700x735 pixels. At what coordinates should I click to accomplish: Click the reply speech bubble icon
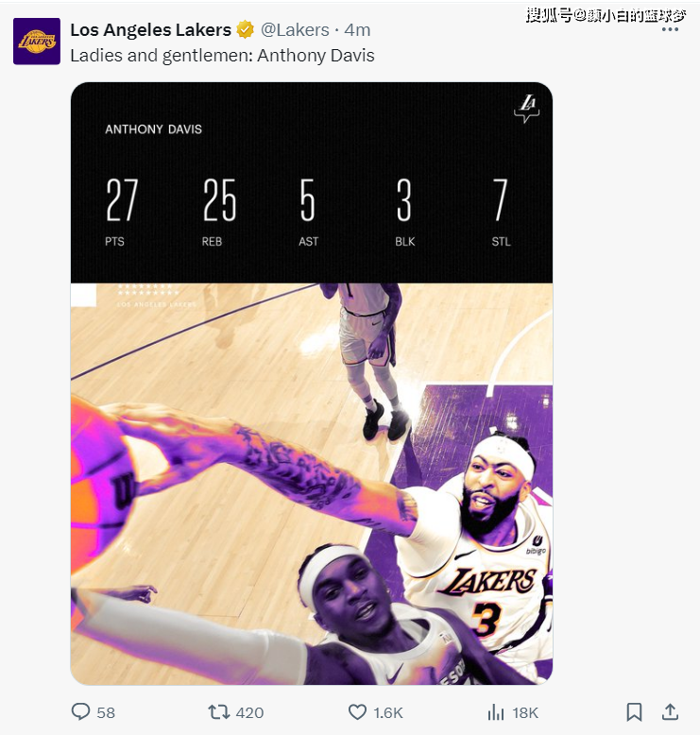(81, 711)
